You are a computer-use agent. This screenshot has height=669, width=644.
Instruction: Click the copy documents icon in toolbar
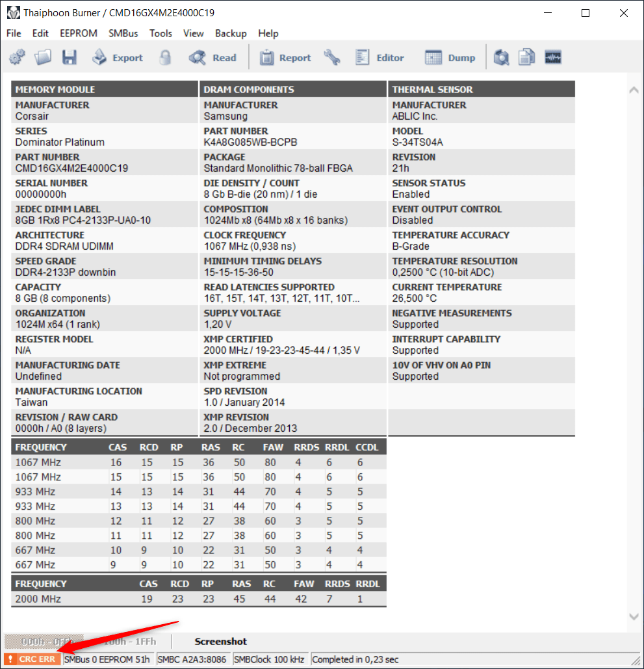pyautogui.click(x=527, y=57)
